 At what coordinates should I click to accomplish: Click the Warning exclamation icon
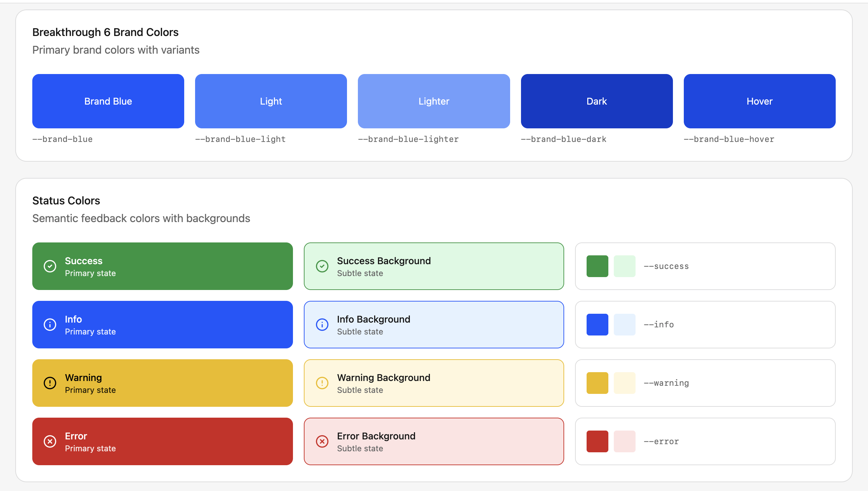click(x=50, y=383)
